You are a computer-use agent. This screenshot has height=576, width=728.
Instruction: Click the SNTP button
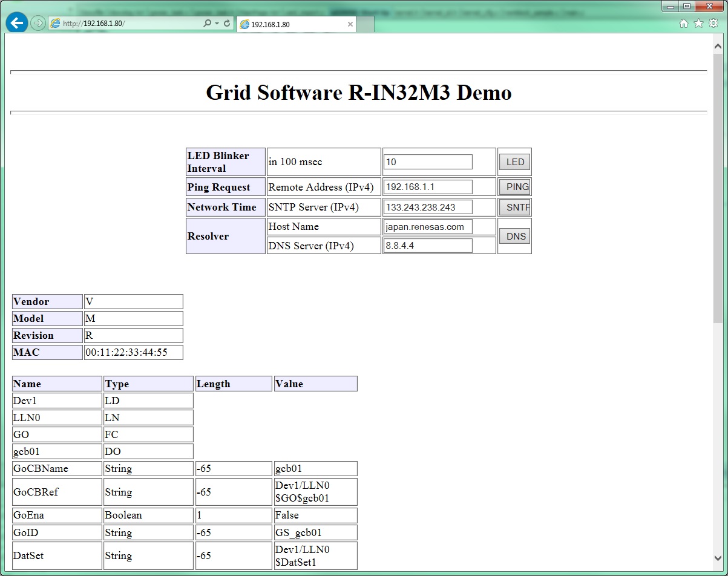(x=514, y=207)
